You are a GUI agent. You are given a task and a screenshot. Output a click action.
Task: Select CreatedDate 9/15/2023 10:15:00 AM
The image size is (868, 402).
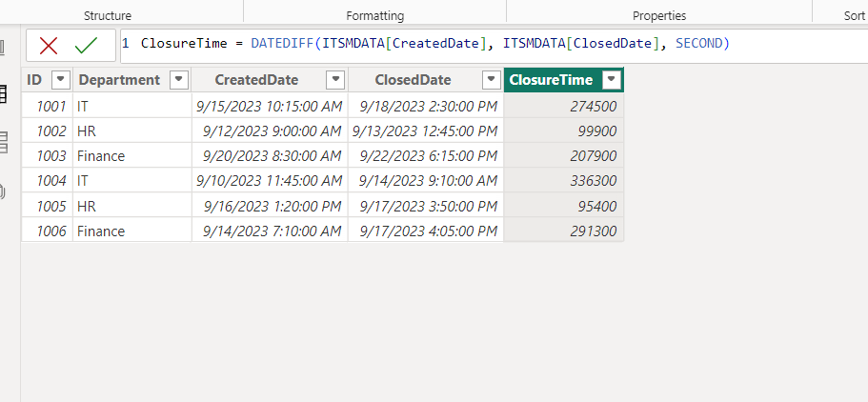click(x=270, y=105)
